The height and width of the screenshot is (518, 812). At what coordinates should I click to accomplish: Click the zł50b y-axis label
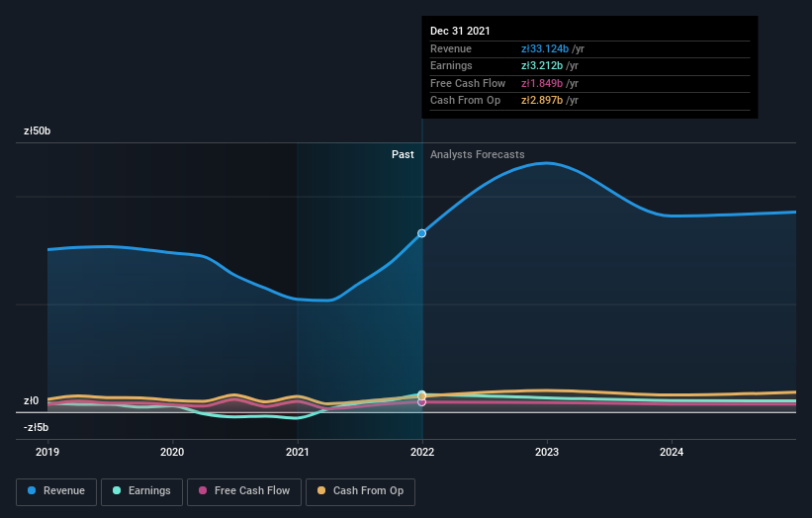tap(38, 130)
